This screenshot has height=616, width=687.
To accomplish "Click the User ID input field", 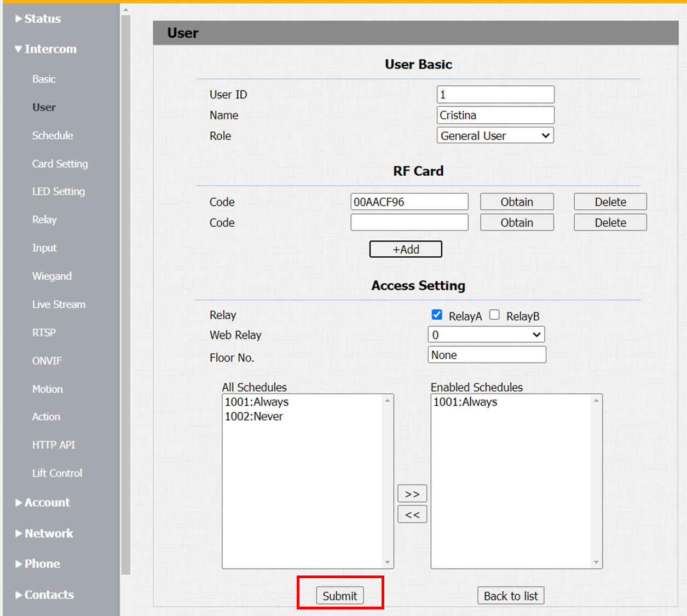I will pos(495,94).
